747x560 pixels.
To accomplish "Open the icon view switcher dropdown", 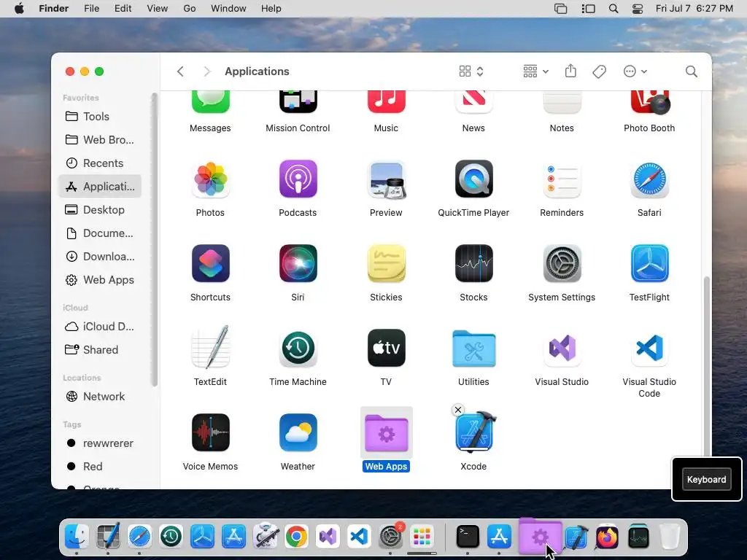I will [471, 71].
